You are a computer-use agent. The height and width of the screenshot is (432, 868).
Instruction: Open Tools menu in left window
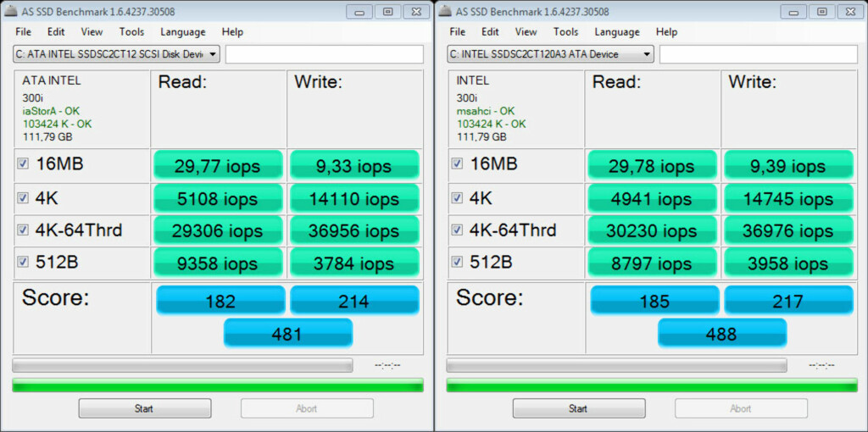(131, 32)
